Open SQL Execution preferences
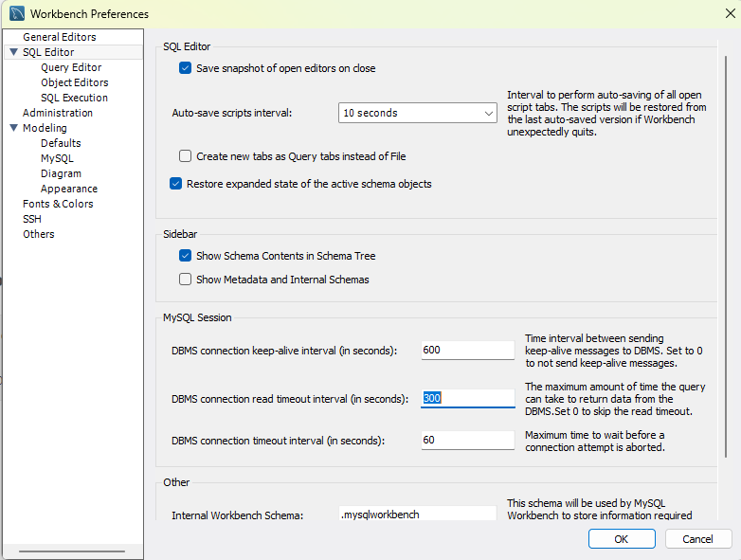This screenshot has width=741, height=560. point(74,98)
